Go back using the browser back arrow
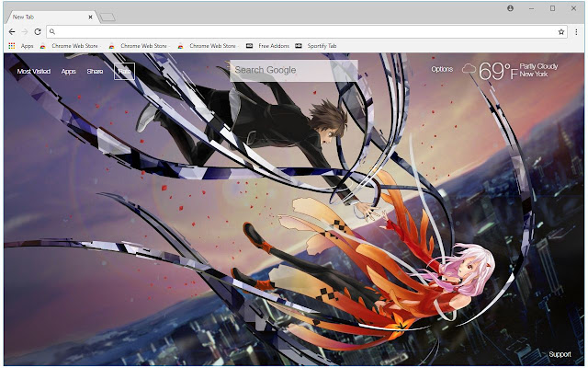 point(12,32)
